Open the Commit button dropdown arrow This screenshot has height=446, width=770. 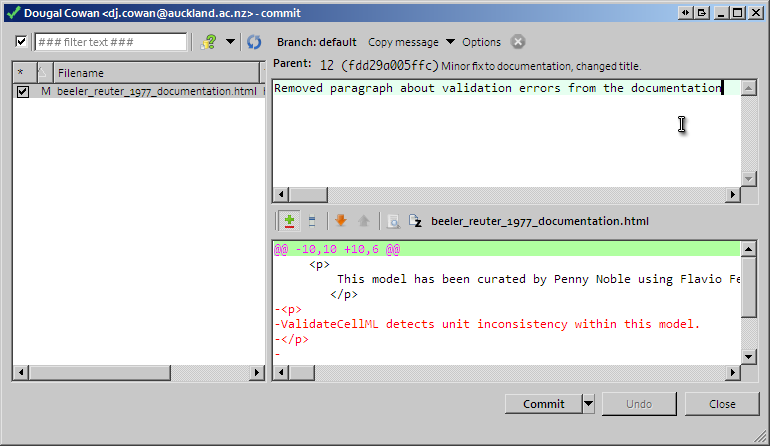click(x=588, y=404)
